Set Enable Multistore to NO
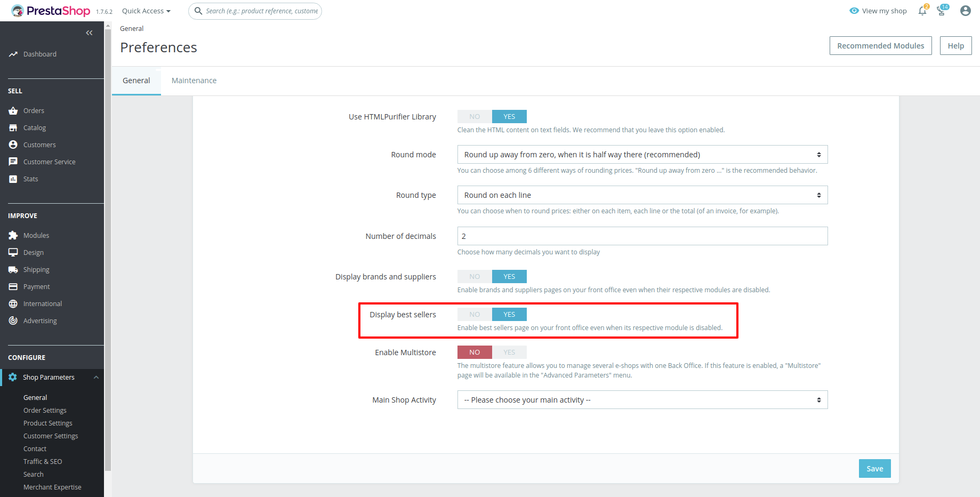The width and height of the screenshot is (980, 497). coord(475,352)
